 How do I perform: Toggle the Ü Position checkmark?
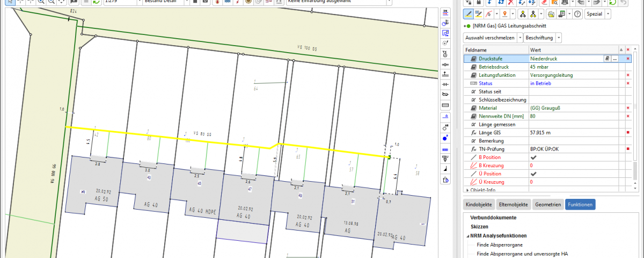pos(533,174)
